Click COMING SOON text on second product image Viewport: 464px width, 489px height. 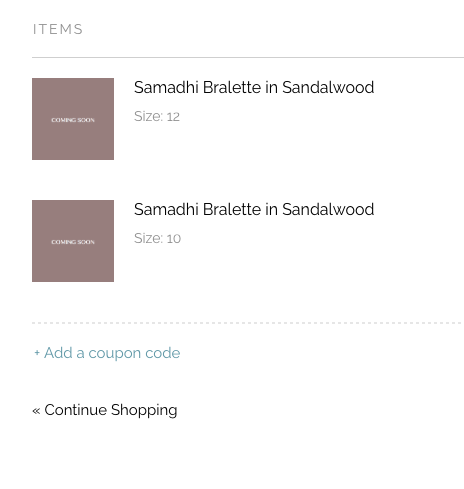pyautogui.click(x=73, y=242)
